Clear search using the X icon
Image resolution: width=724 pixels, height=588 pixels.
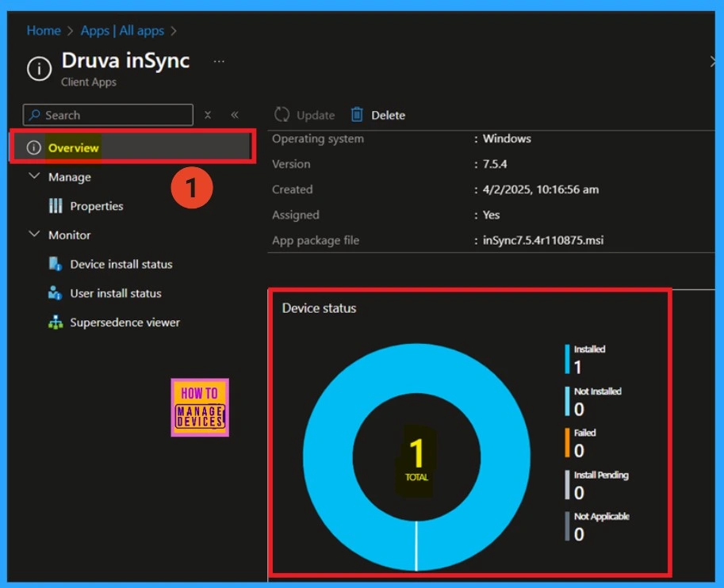click(208, 115)
